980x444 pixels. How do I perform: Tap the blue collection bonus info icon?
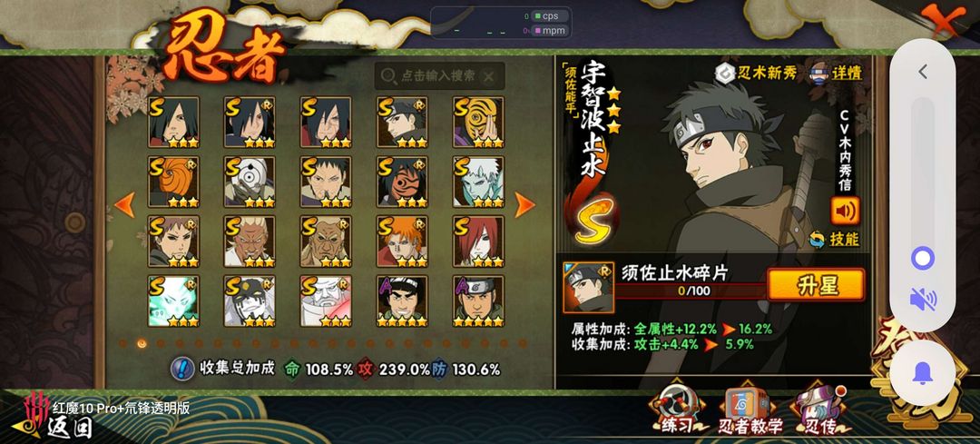[182, 369]
